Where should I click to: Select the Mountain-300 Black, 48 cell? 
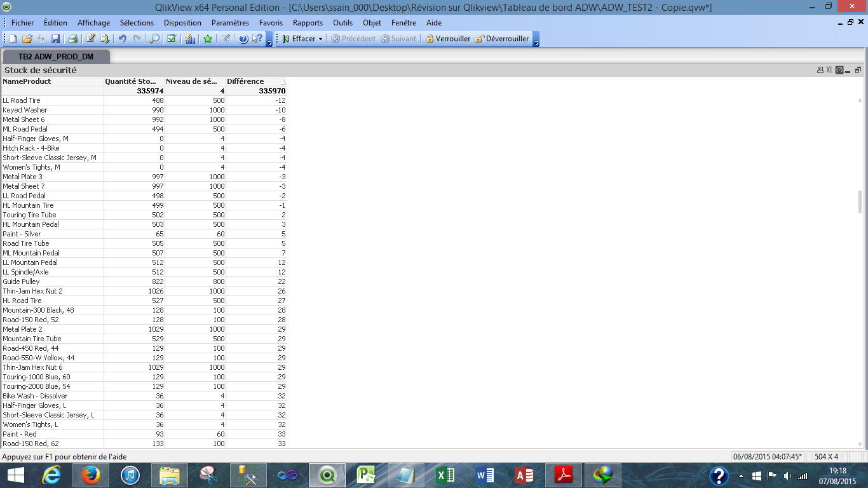click(x=53, y=310)
